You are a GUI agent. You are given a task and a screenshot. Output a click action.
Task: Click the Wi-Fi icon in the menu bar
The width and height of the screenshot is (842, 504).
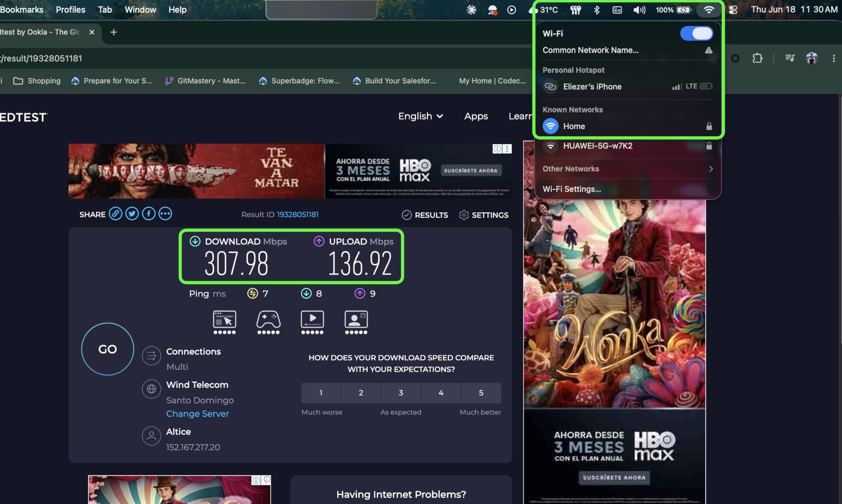point(709,10)
